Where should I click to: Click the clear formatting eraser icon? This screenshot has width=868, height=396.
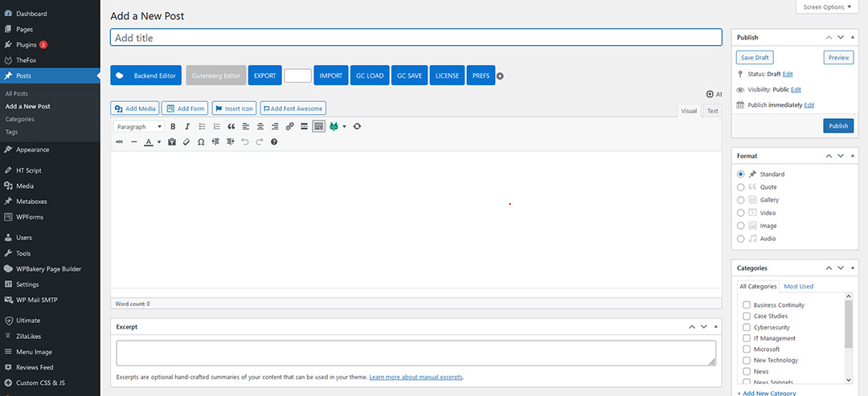point(186,142)
